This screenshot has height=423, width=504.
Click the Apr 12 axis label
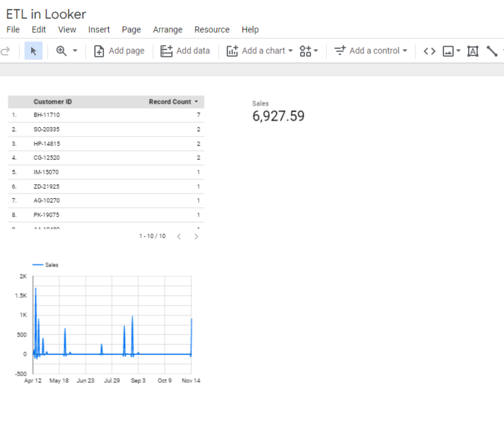pyautogui.click(x=33, y=381)
